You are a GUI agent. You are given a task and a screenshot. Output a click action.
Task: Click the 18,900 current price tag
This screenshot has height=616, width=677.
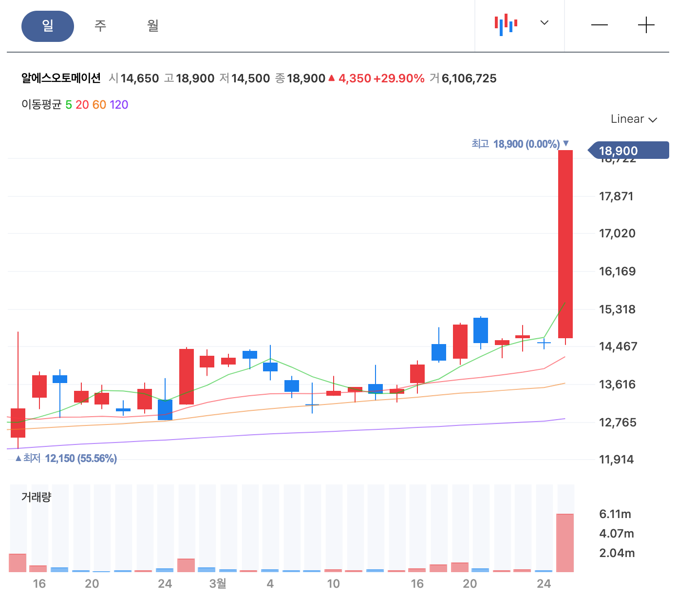[628, 151]
